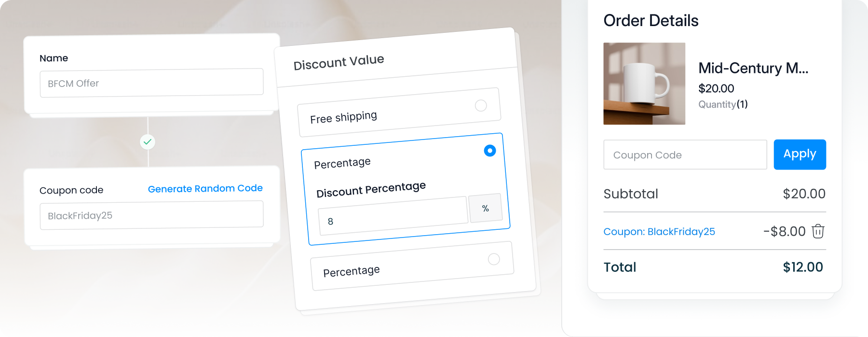Click the Order Details heading
868x337 pixels.
[x=651, y=21]
